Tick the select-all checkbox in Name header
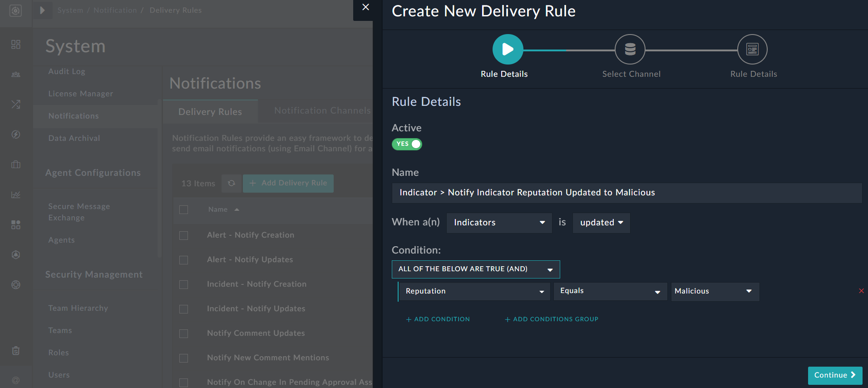This screenshot has height=388, width=868. coord(183,209)
